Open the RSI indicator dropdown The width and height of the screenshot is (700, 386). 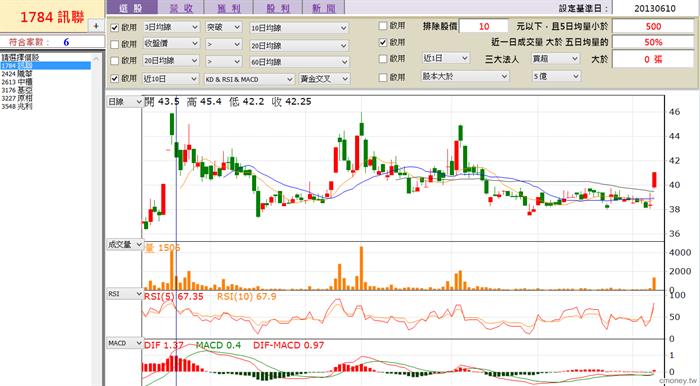(x=125, y=294)
